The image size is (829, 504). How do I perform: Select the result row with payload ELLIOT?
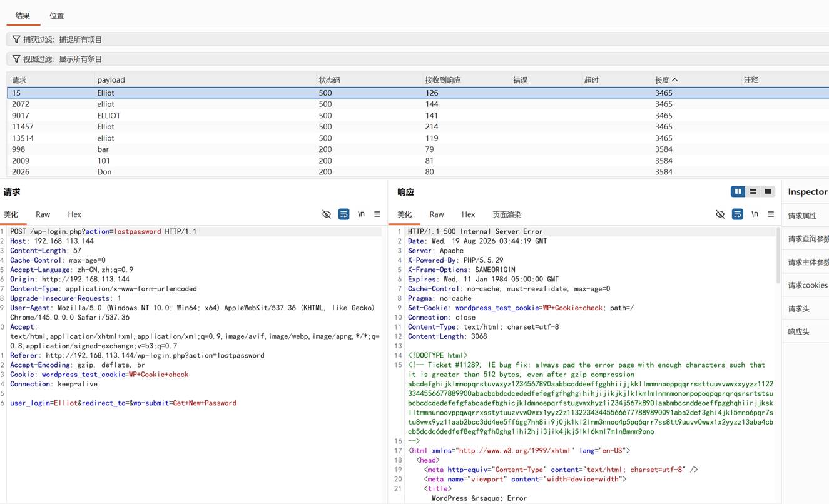[418, 116]
